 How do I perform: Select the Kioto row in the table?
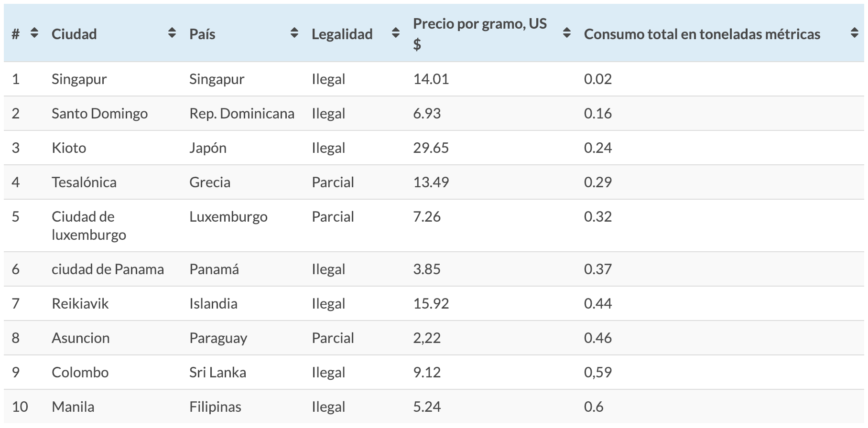[x=70, y=148]
